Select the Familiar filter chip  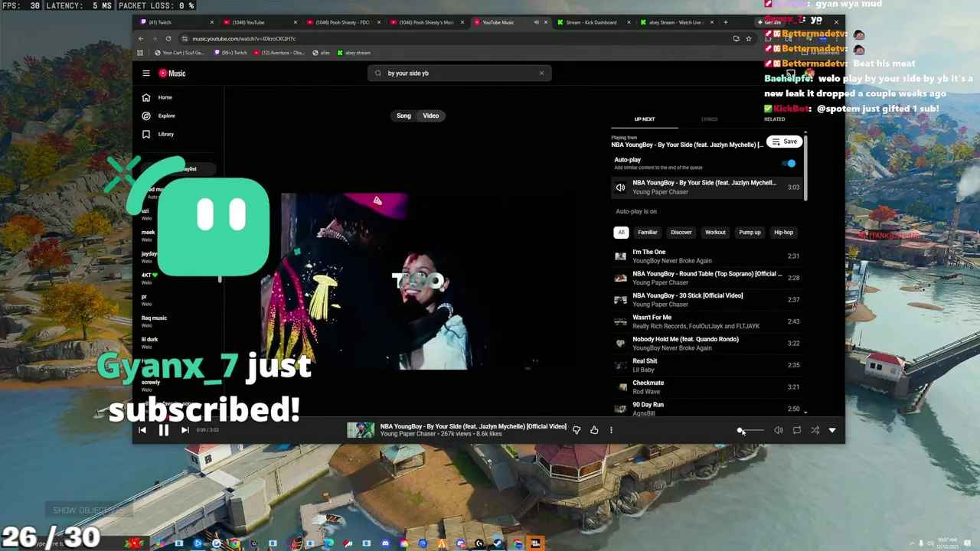[648, 233]
